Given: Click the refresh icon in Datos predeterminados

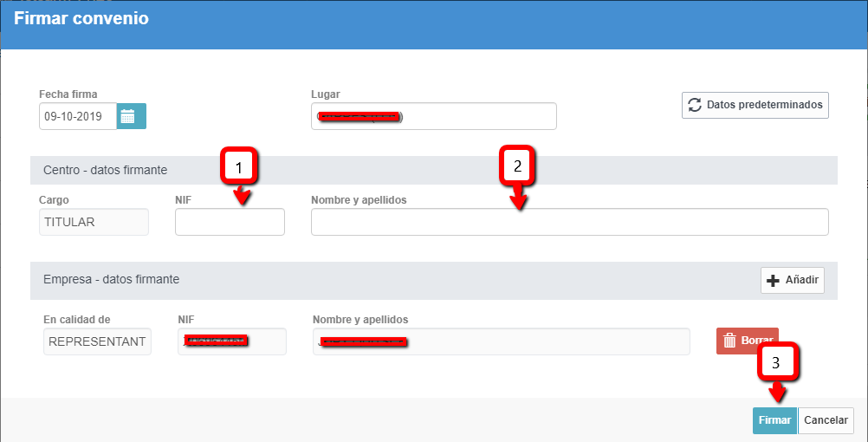Looking at the screenshot, I should click(695, 105).
